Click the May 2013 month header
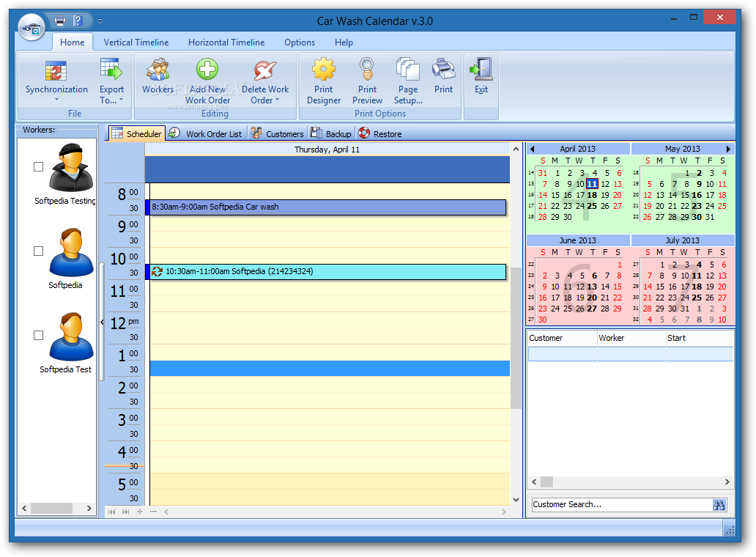This screenshot has height=557, width=756. tap(682, 149)
